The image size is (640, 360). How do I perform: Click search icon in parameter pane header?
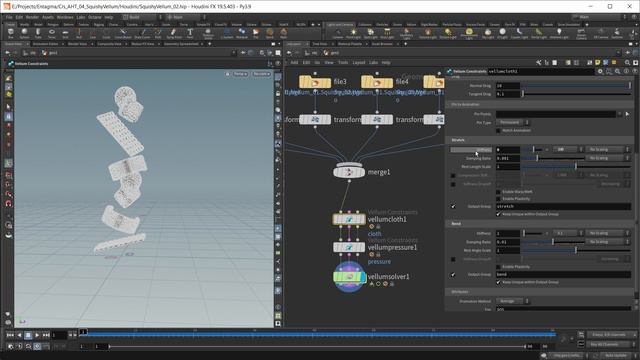tap(618, 71)
